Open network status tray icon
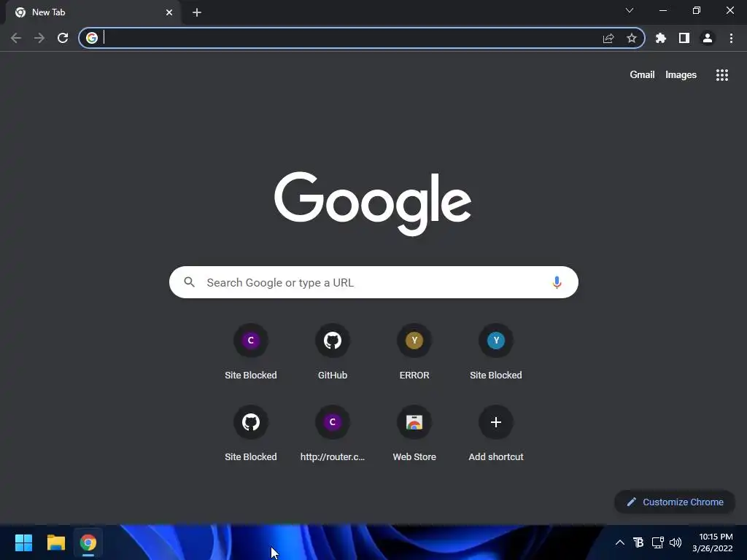The width and height of the screenshot is (747, 560). coord(657,542)
